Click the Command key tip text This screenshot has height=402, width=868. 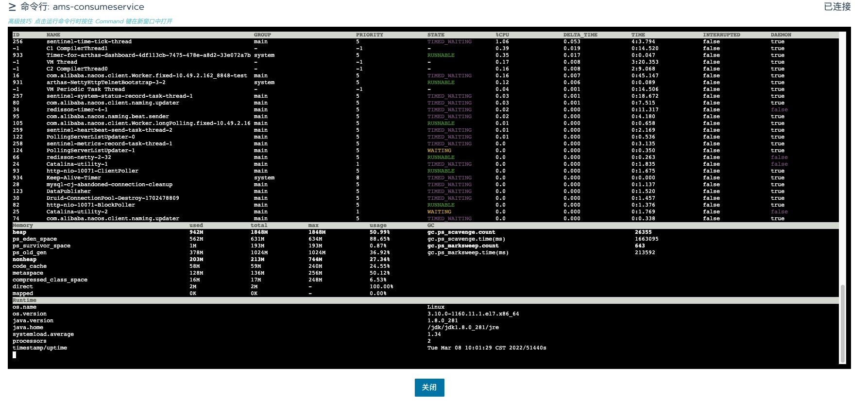click(x=90, y=21)
